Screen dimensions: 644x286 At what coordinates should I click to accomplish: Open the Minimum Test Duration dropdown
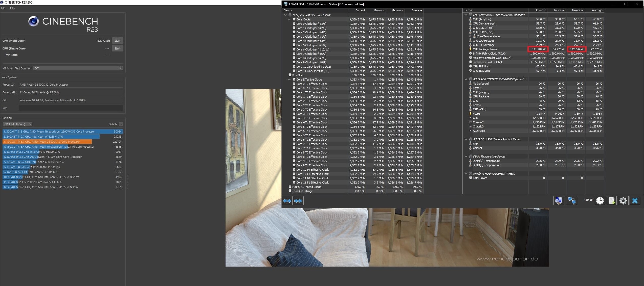tap(78, 68)
